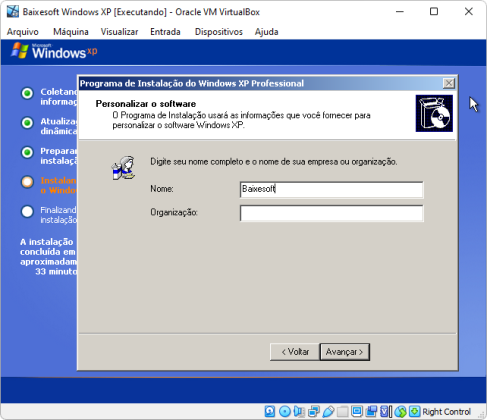Screen dimensions: 487x420
Task: Click the Coletando informações step indicator
Action: click(27, 93)
